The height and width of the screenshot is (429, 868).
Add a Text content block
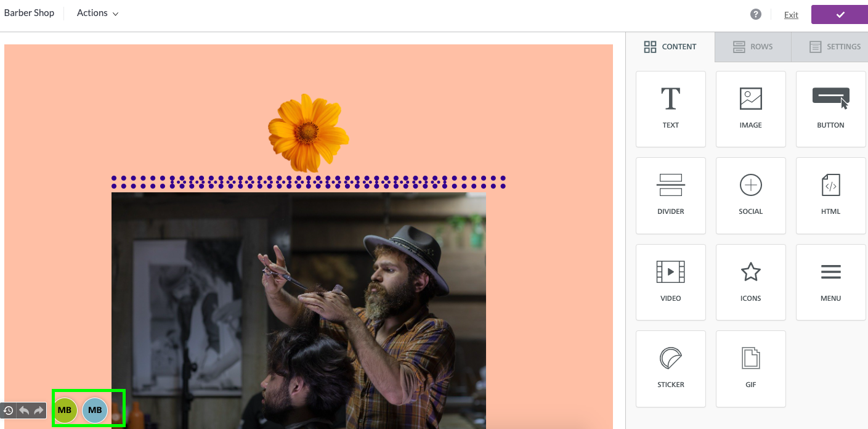click(670, 109)
